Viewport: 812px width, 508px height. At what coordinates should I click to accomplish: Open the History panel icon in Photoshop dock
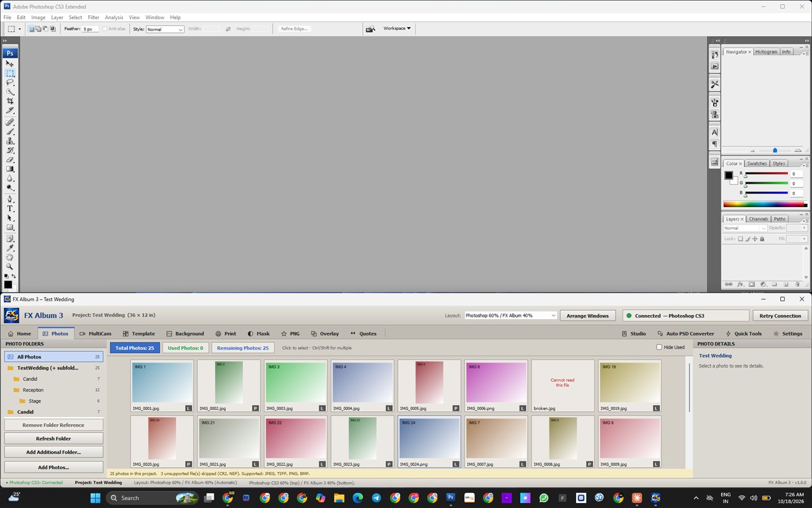tap(715, 55)
